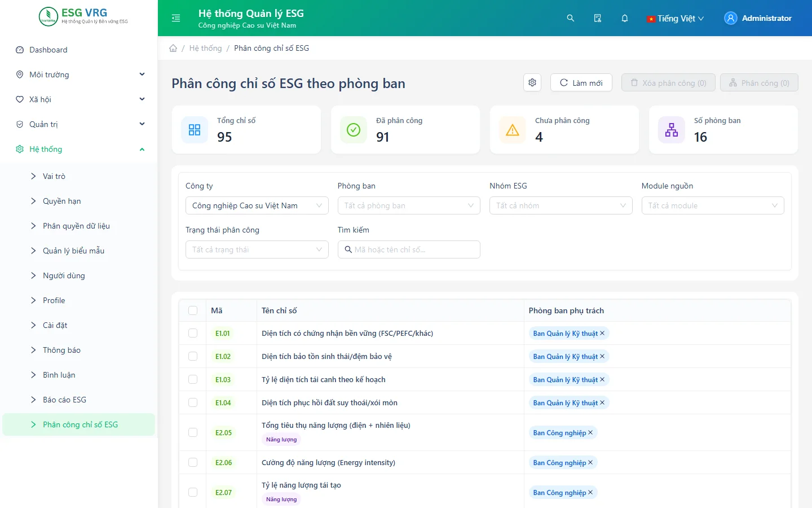Remove Ban Quản lý Kỹ thuật from E1.03
The height and width of the screenshot is (508, 812).
pyautogui.click(x=602, y=379)
